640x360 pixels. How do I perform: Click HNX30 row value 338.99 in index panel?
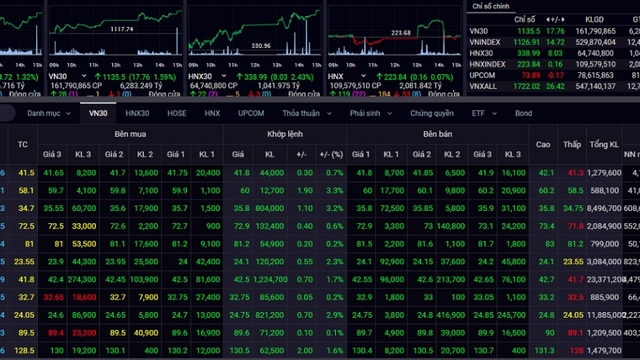528,53
